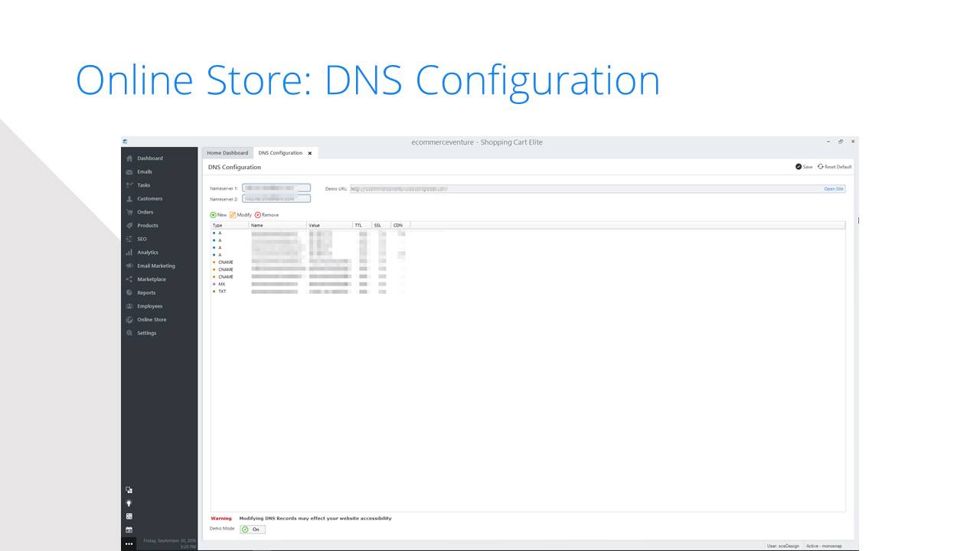Select Products in the sidebar
This screenshot has height=551, width=980.
(148, 226)
